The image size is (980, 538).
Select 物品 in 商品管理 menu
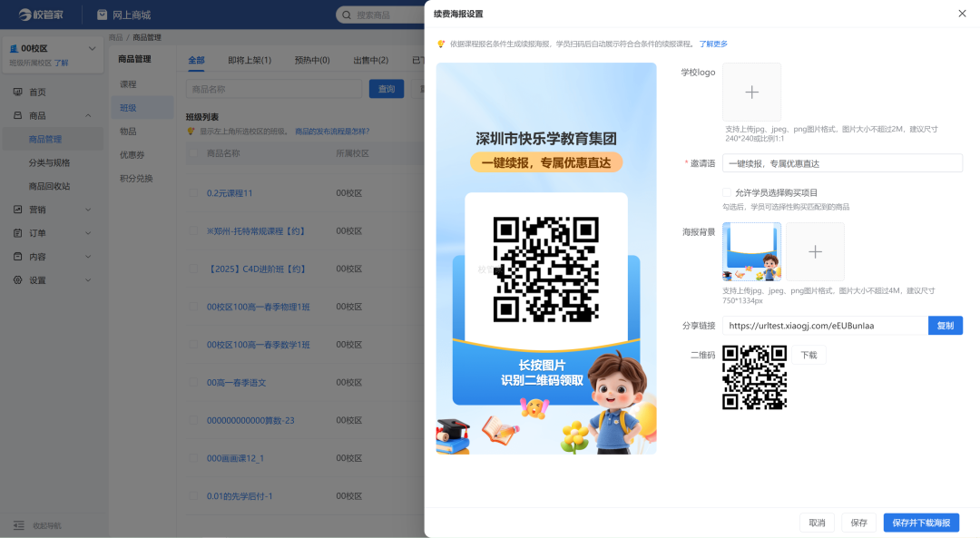click(x=128, y=132)
